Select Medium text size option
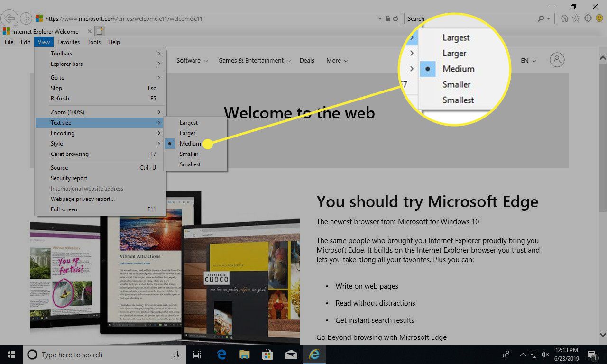This screenshot has width=607, height=364. (x=195, y=144)
